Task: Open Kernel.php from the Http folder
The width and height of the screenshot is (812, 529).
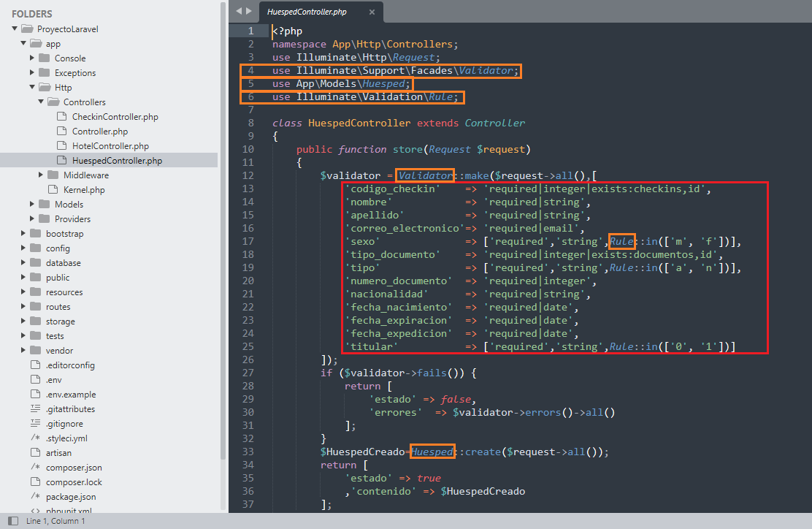Action: point(83,190)
